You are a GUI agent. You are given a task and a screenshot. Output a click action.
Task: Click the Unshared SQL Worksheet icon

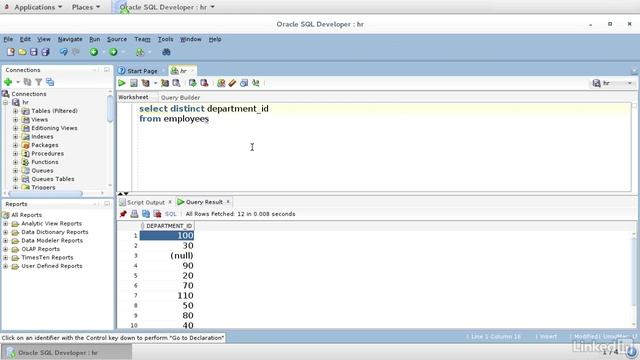(x=221, y=83)
